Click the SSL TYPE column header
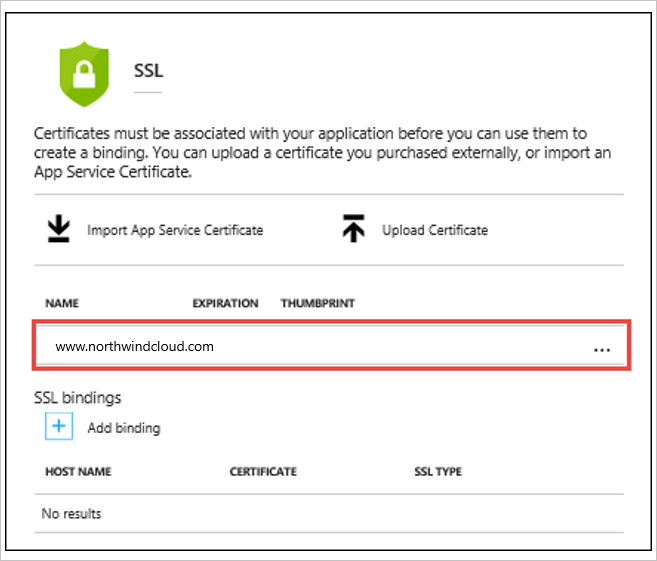This screenshot has height=561, width=657. (x=438, y=472)
